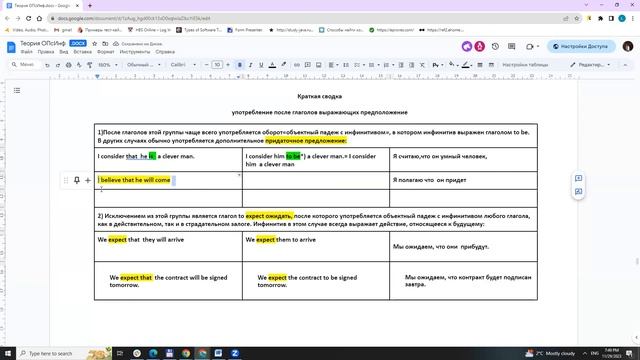Image resolution: width=640 pixels, height=360 pixels.
Task: Open the Google account avatar
Action: [x=628, y=47]
